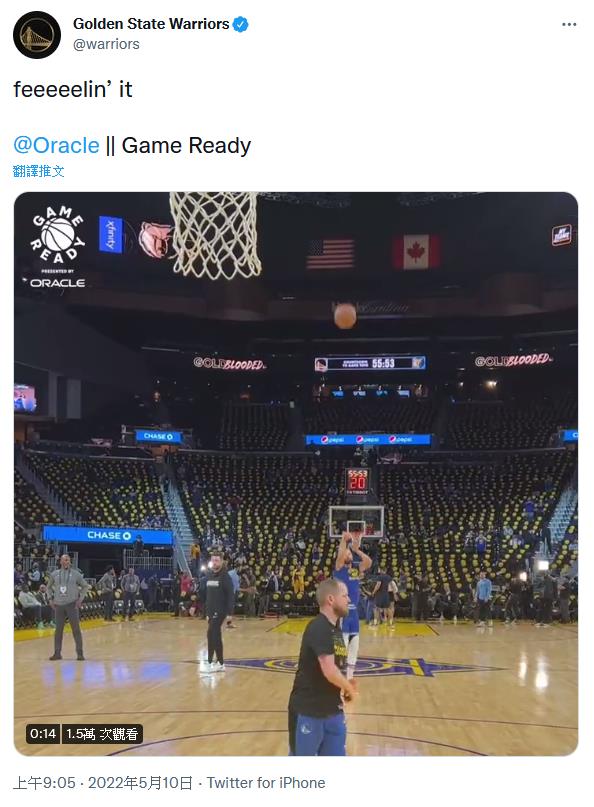Image resolution: width=594 pixels, height=807 pixels.
Task: Click the feeeeelin' it tweet text
Action: [73, 89]
